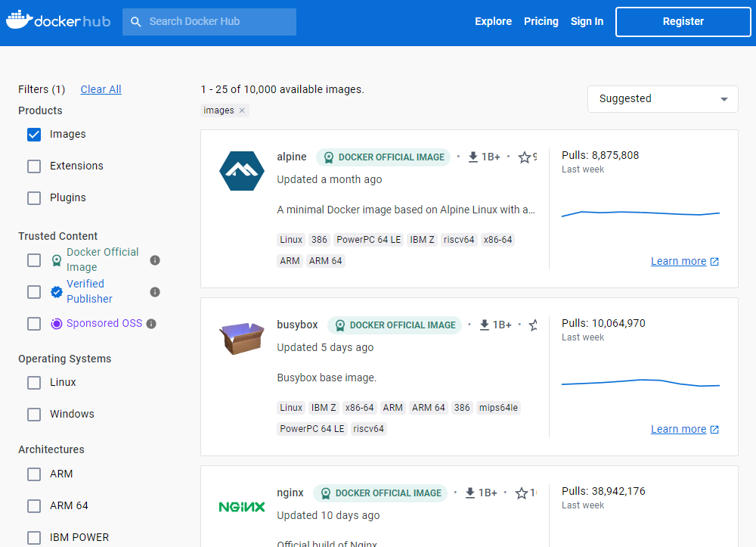Viewport: 756px width, 547px height.
Task: Remove the images filter chip
Action: coord(242,110)
